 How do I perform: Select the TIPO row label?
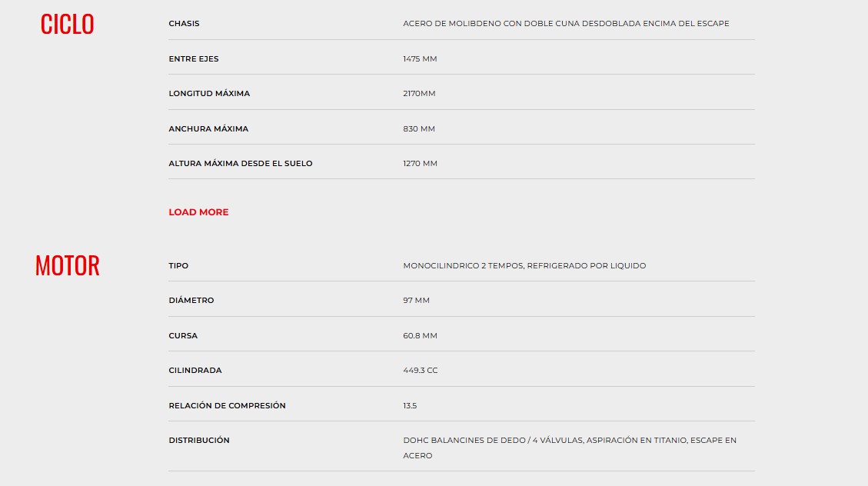click(178, 266)
